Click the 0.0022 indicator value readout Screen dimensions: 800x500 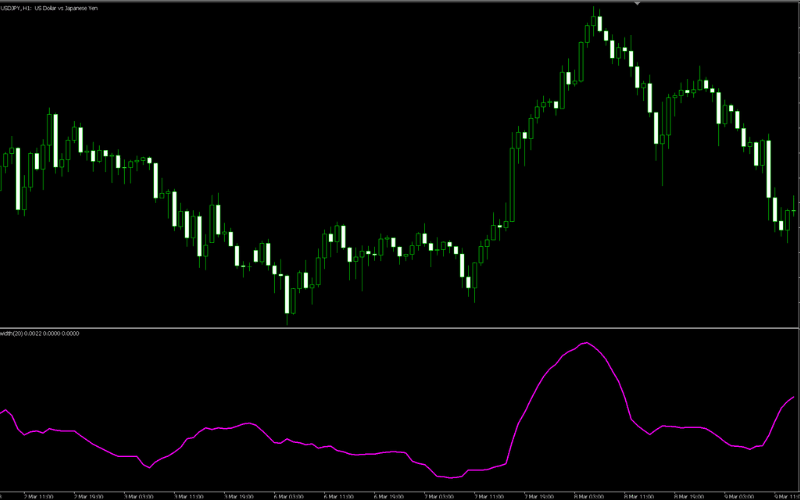coord(37,333)
